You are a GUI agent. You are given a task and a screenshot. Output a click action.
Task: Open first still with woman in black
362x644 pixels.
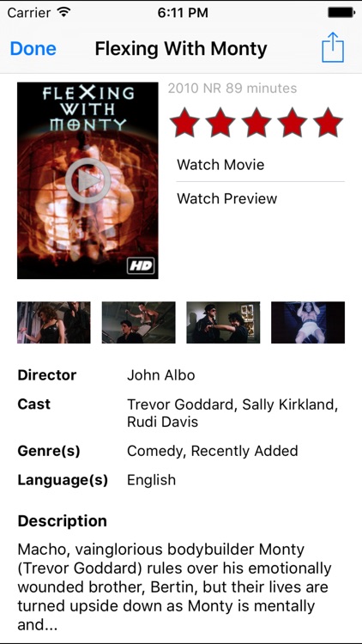[x=54, y=322]
